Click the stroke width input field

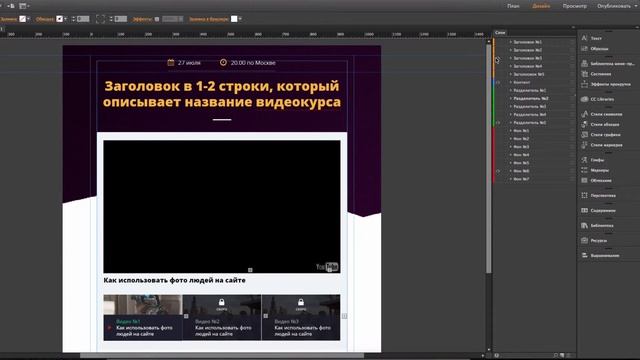(83, 19)
